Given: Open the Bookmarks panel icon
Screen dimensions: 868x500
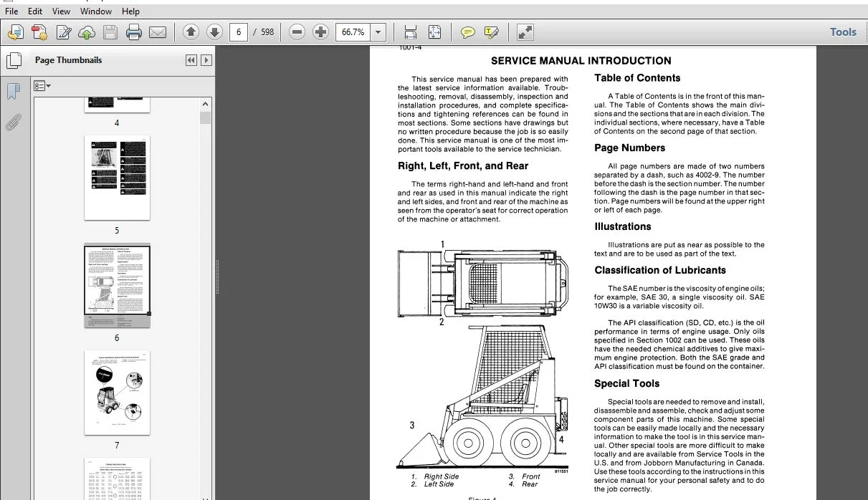Looking at the screenshot, I should click(13, 91).
